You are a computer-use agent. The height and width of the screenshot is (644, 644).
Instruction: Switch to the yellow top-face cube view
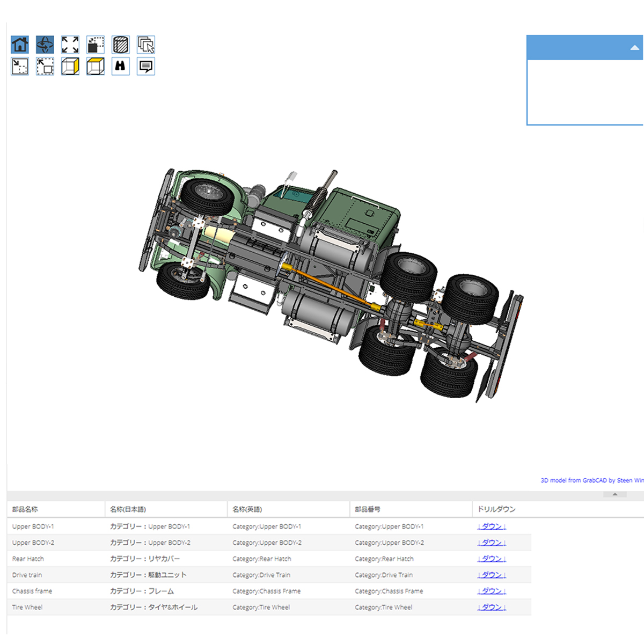pos(96,67)
